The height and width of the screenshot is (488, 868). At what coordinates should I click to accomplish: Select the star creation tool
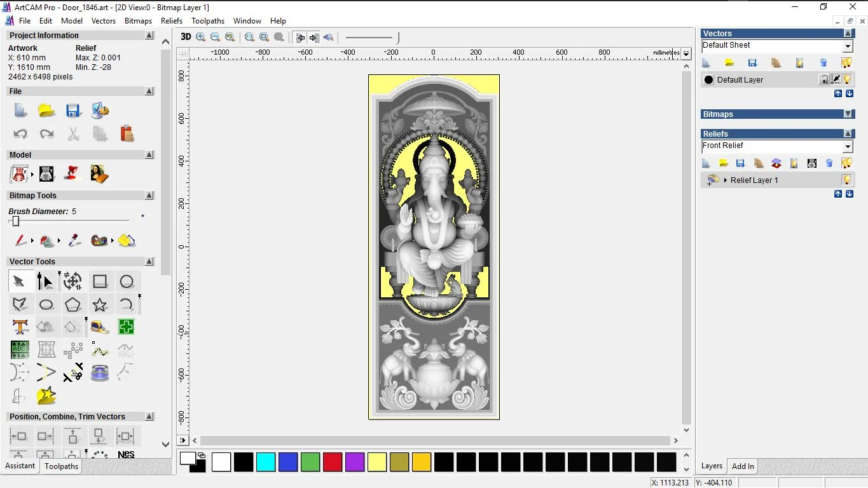click(x=100, y=304)
